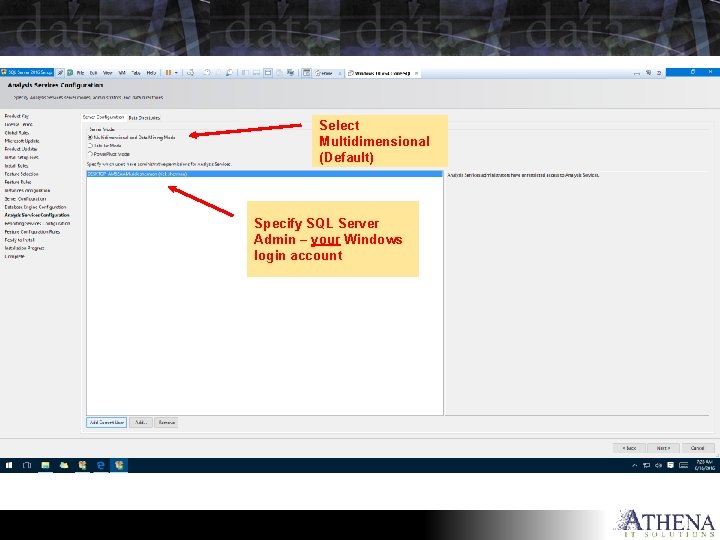The image size is (720, 540).
Task: Click Feature Rules step in sidebar
Action: pyautogui.click(x=18, y=182)
